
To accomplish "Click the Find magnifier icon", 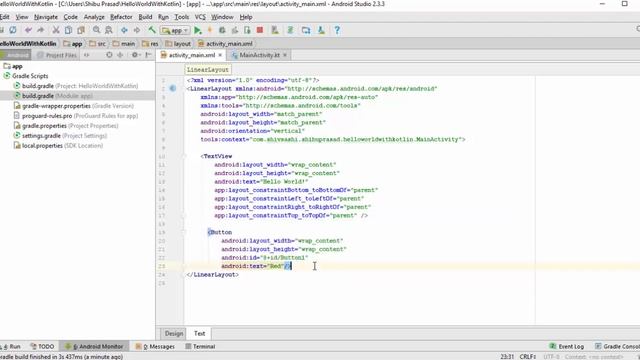I will [x=96, y=30].
